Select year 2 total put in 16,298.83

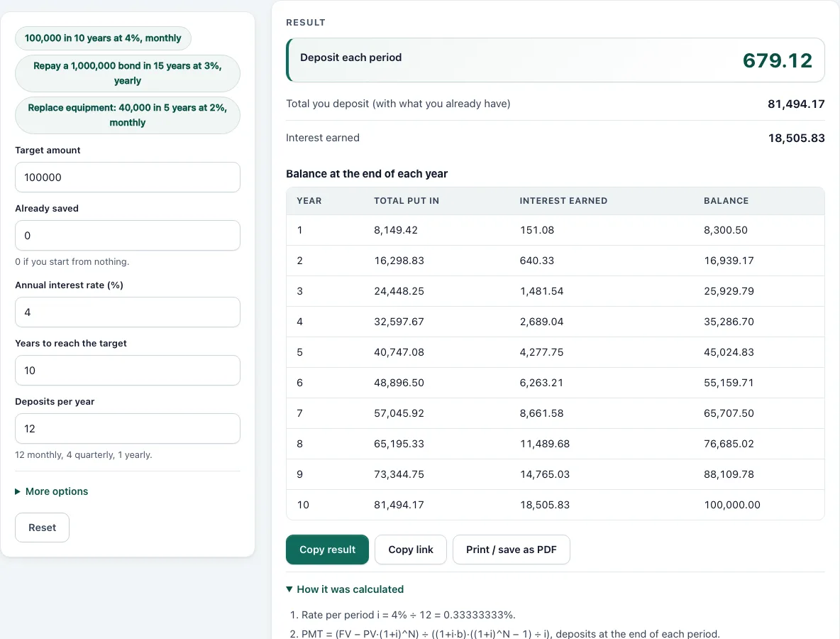click(399, 261)
